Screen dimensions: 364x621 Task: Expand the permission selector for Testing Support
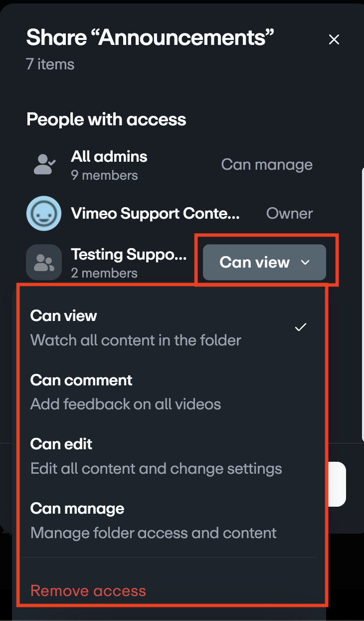[x=264, y=262]
